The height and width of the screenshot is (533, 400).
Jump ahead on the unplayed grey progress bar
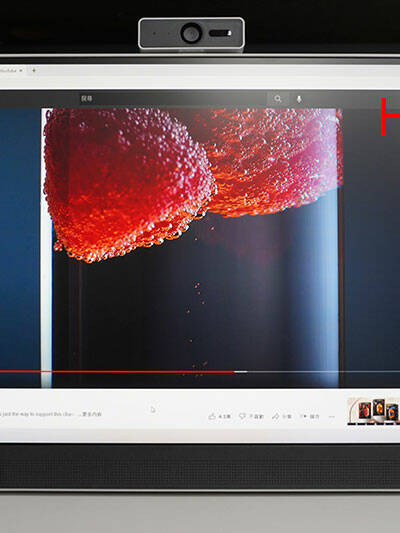[324, 372]
